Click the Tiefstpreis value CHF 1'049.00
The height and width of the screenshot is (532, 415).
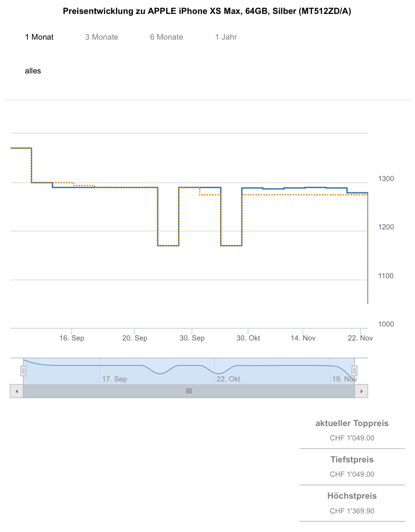352,474
